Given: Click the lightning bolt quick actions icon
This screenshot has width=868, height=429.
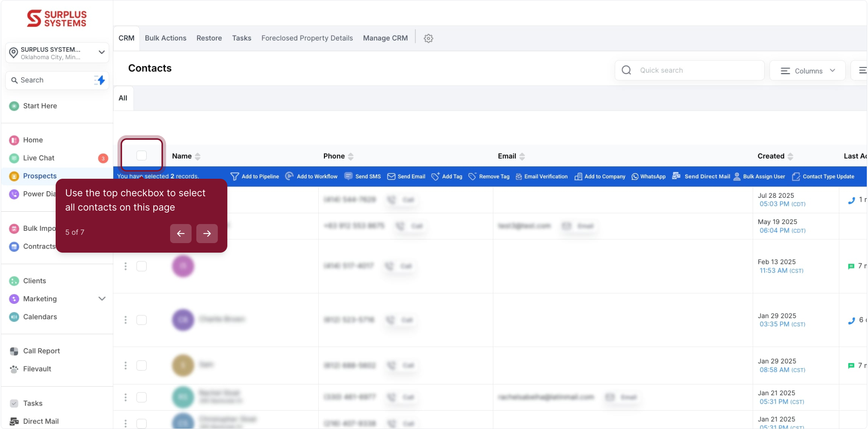Looking at the screenshot, I should [101, 80].
